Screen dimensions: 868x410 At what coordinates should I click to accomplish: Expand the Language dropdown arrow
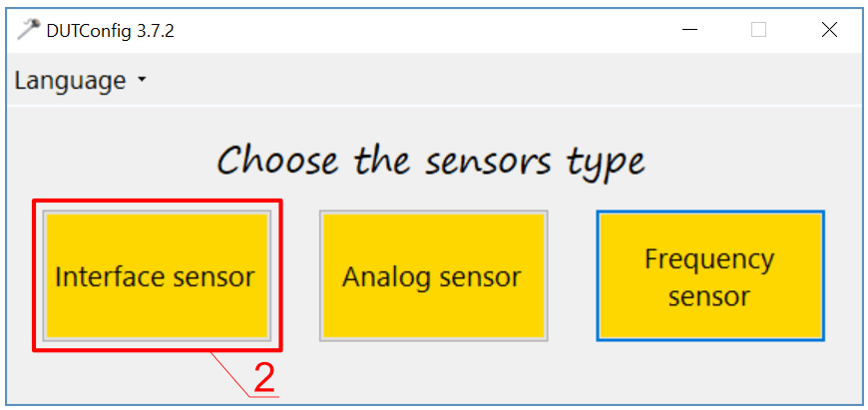pyautogui.click(x=142, y=81)
